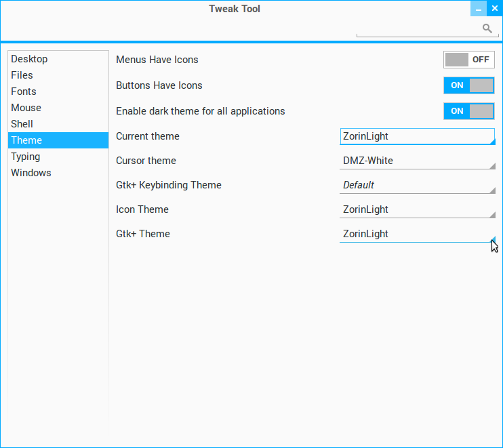Click the magnifying glass search icon
The image size is (503, 448).
tap(487, 28)
